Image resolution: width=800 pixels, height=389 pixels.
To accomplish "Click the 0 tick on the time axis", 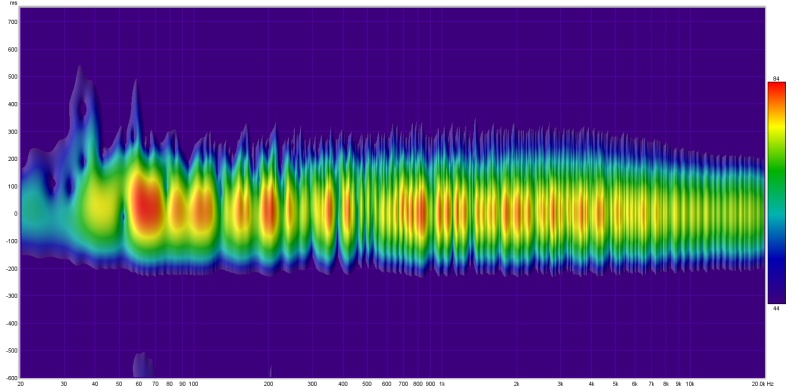I will click(x=15, y=214).
